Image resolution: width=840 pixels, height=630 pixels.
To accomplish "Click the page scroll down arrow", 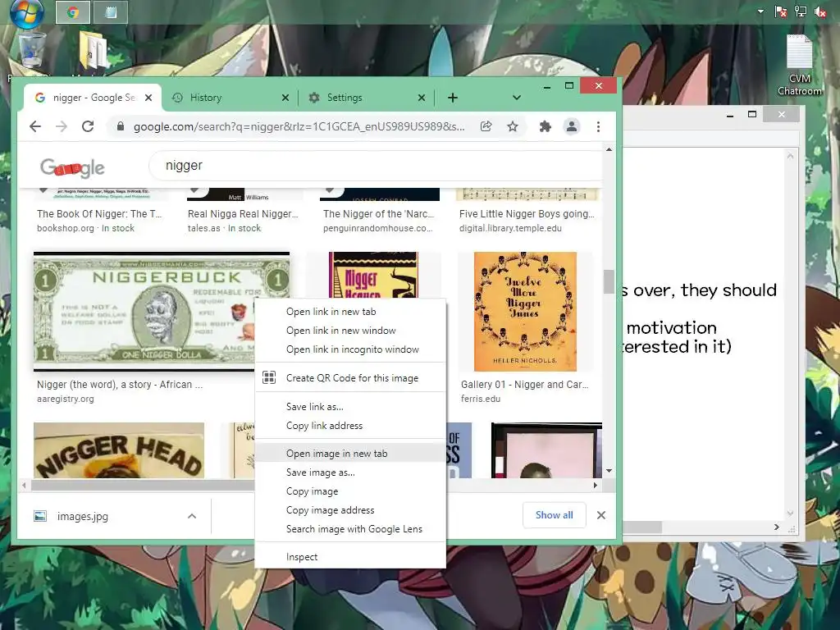I will 609,471.
